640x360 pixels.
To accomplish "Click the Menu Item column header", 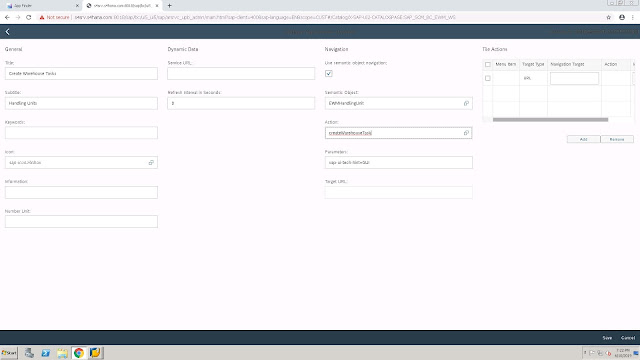I will click(x=506, y=64).
